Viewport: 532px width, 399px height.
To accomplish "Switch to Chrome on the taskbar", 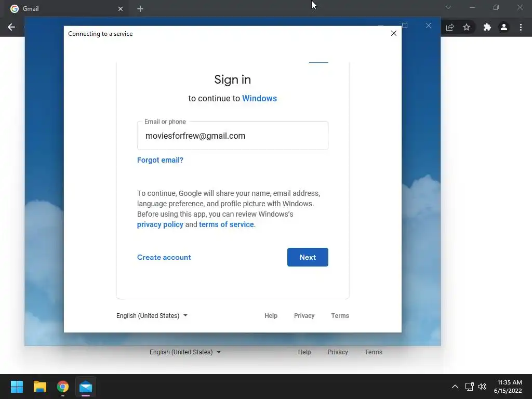I will point(63,387).
